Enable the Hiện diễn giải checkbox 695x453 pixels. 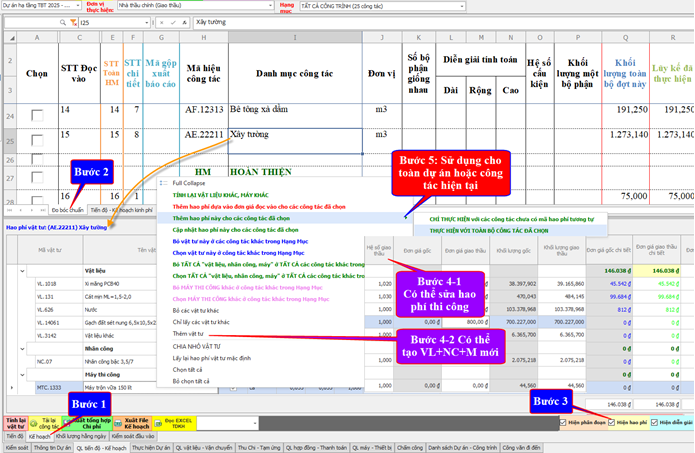point(655,423)
